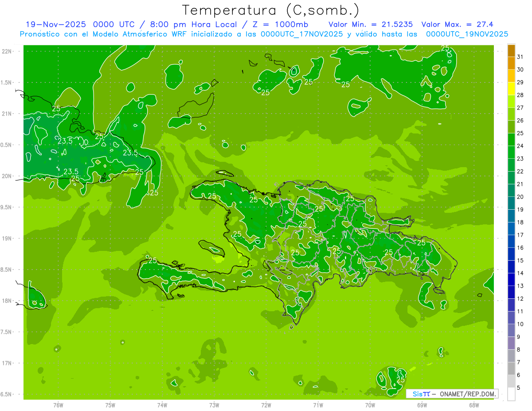Click the legend value "27"
532x411 pixels.
point(520,108)
